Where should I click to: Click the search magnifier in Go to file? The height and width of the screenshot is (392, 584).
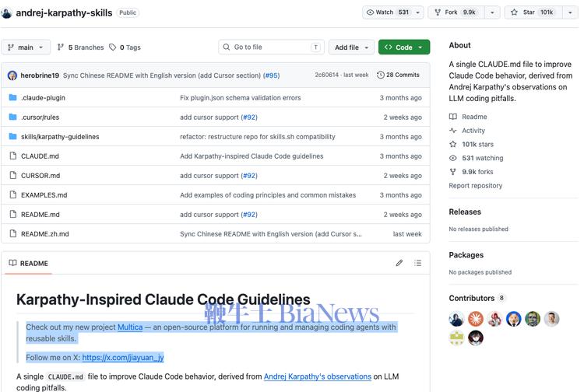[x=226, y=47]
